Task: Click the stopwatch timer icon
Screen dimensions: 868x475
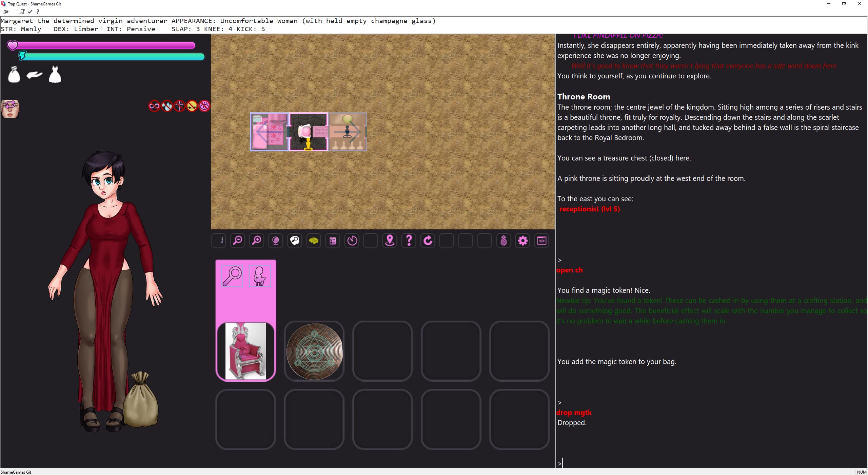Action: pos(352,241)
